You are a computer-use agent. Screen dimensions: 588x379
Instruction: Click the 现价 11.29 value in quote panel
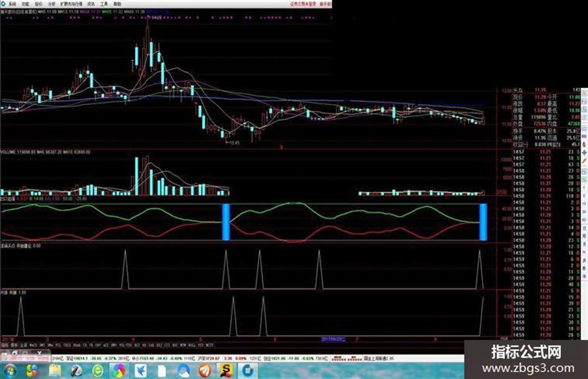tap(541, 97)
